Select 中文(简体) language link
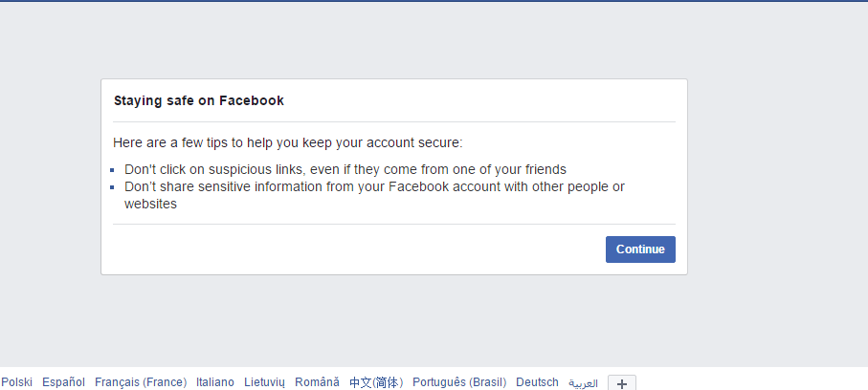Viewport: 868px width, 390px height. pyautogui.click(x=376, y=382)
